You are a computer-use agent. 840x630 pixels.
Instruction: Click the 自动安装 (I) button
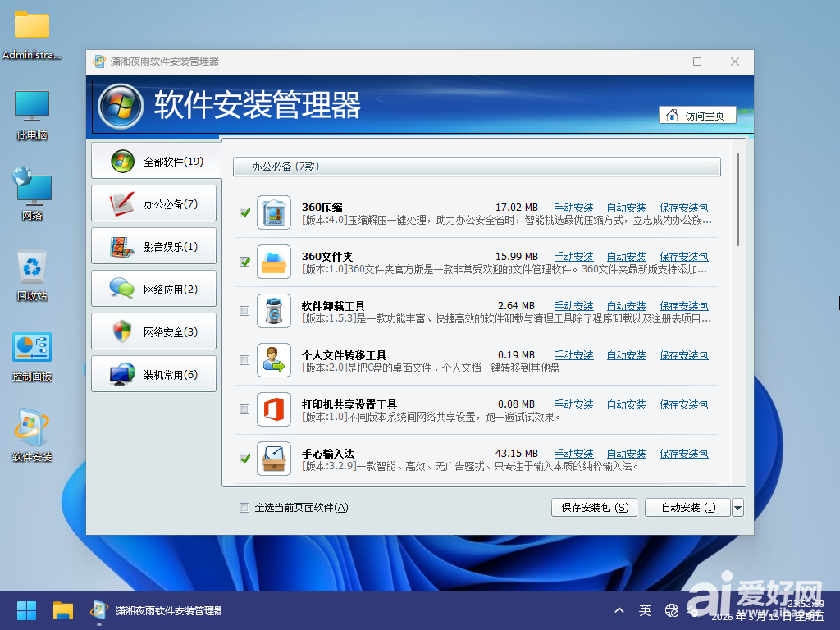tap(688, 508)
